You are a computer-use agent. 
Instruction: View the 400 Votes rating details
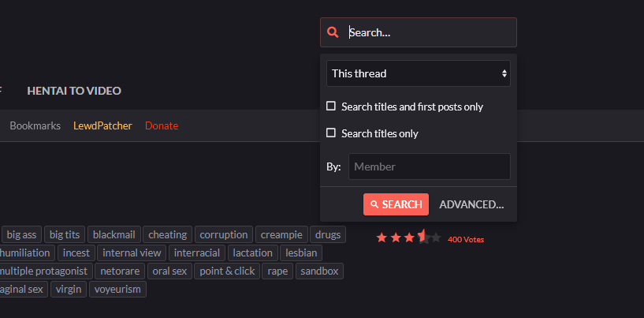click(465, 239)
